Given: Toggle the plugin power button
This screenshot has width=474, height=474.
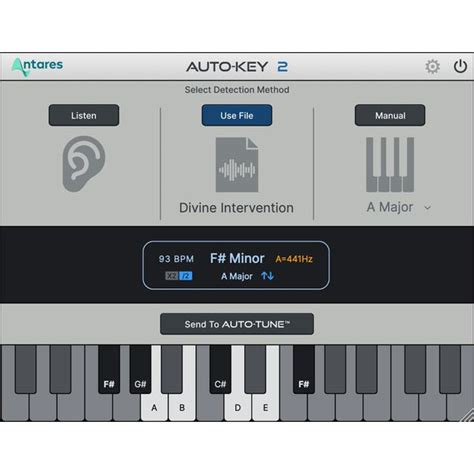Looking at the screenshot, I should click(460, 66).
